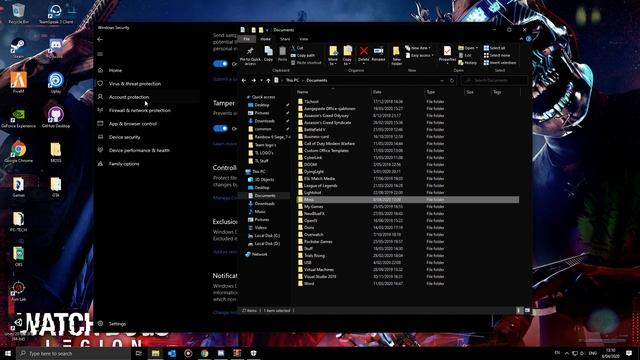The height and width of the screenshot is (360, 640).
Task: Open Task View on taskbar
Action: [138, 353]
